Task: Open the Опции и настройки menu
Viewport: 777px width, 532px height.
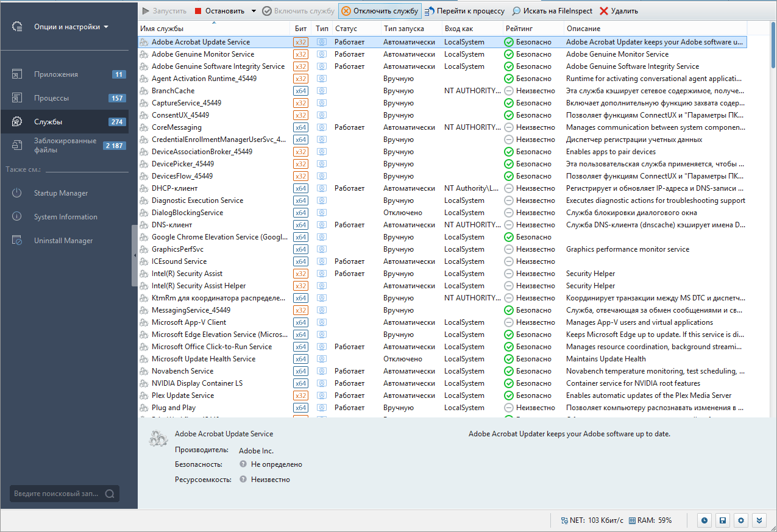Action: pyautogui.click(x=71, y=27)
